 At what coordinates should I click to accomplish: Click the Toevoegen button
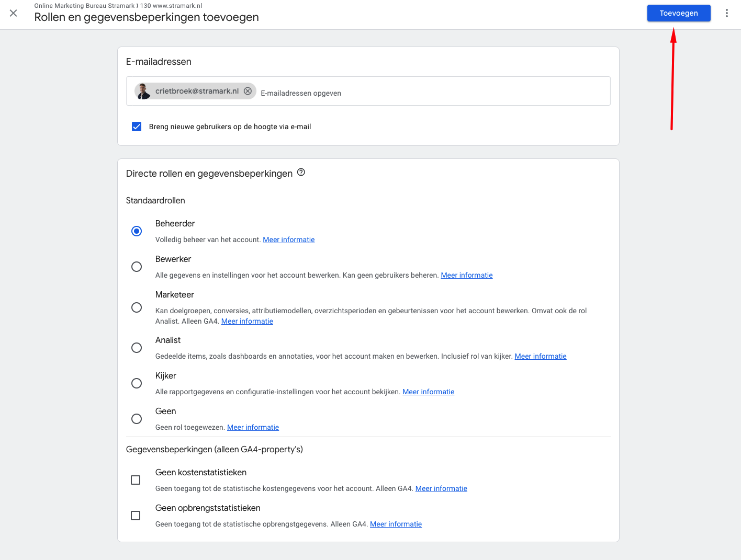(679, 13)
